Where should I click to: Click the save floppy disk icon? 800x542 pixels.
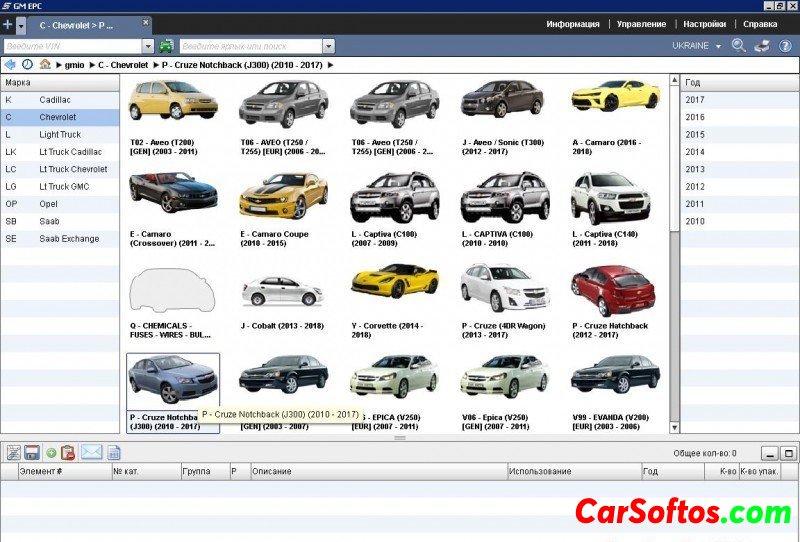(32, 453)
